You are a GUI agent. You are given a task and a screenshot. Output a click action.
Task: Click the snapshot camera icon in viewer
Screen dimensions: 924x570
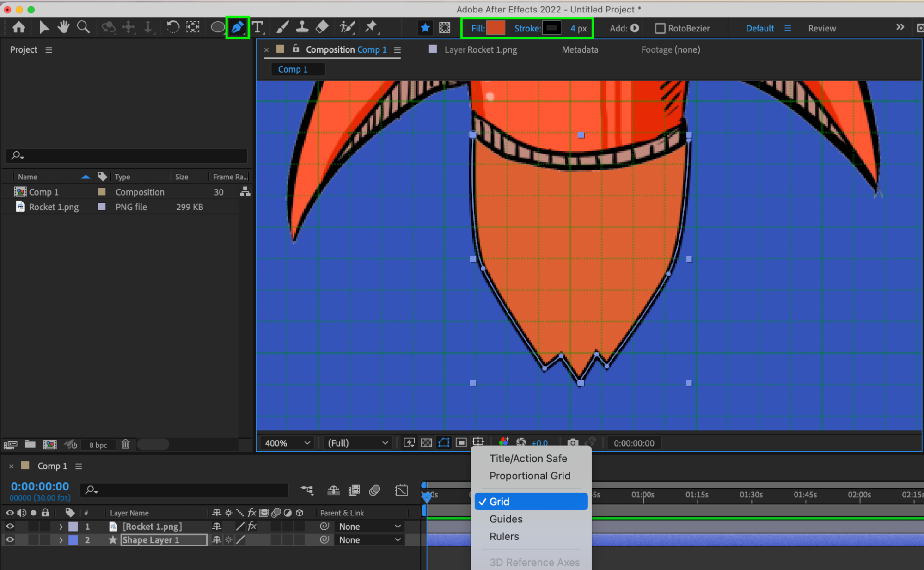click(x=572, y=443)
